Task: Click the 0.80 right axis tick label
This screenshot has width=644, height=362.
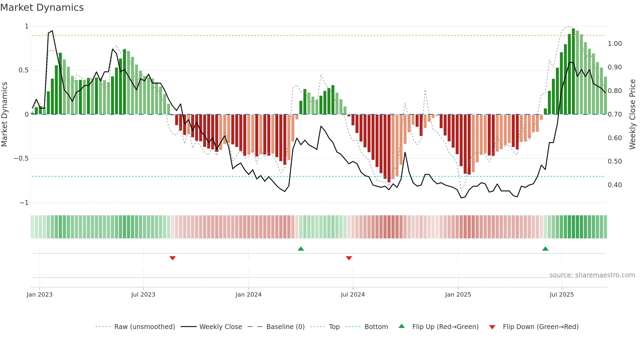Action: tap(615, 91)
